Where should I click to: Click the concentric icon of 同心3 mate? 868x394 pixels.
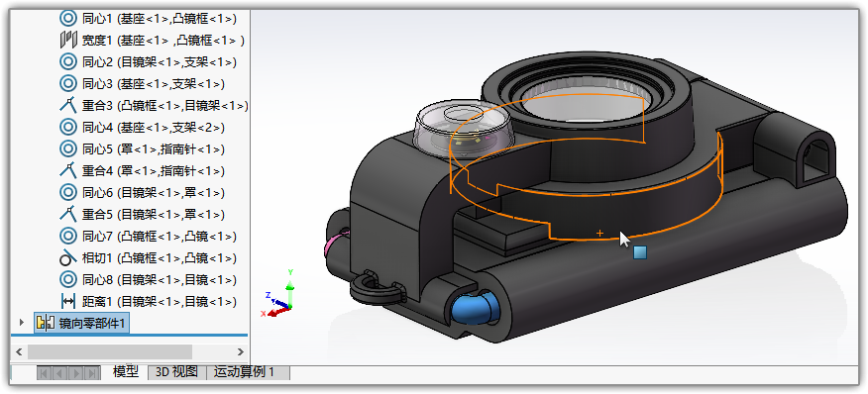(68, 83)
